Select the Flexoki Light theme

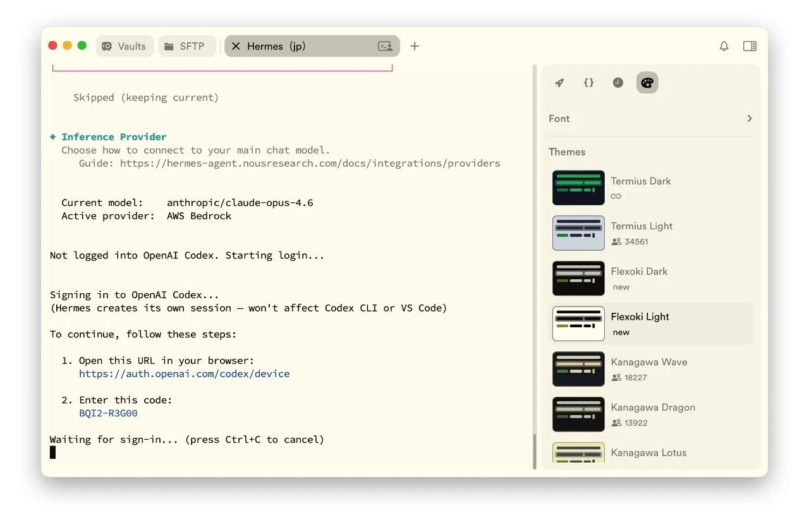[x=651, y=323]
